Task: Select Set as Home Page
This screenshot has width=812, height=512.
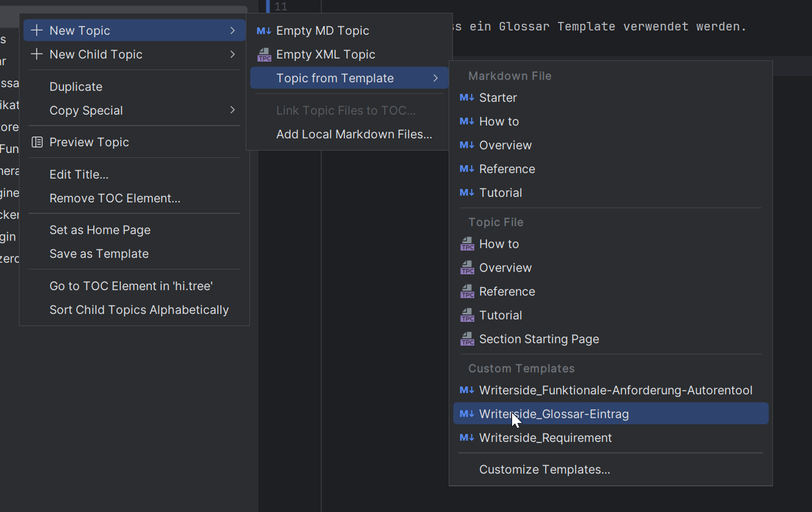Action: coord(99,230)
